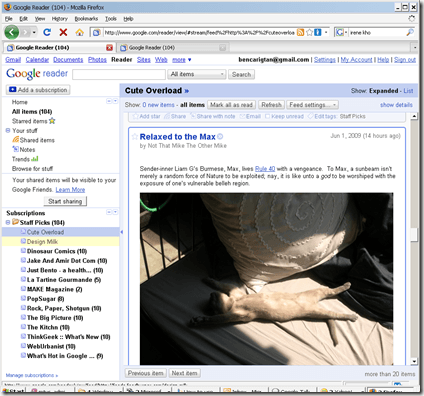Toggle the Keep unread checkbox
Viewport: 424px width, 396px height.
click(x=267, y=116)
